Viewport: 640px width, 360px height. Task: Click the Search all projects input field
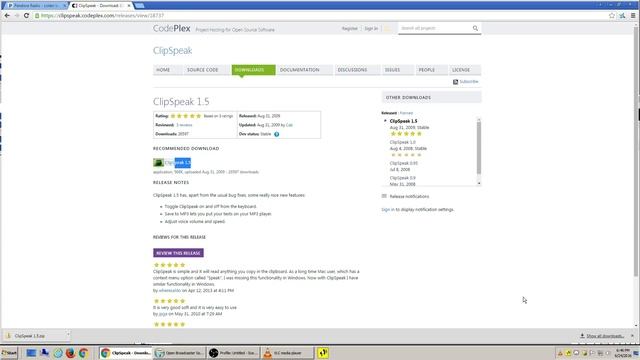pos(435,28)
